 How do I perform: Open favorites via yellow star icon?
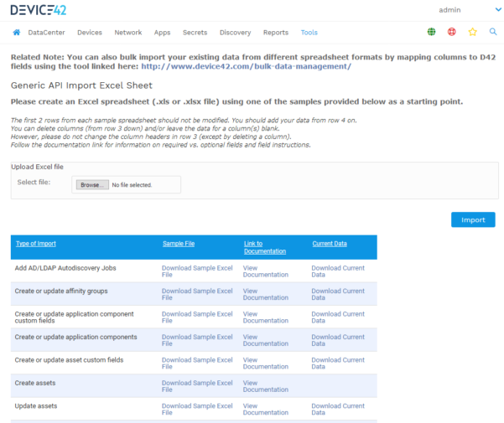(x=472, y=32)
